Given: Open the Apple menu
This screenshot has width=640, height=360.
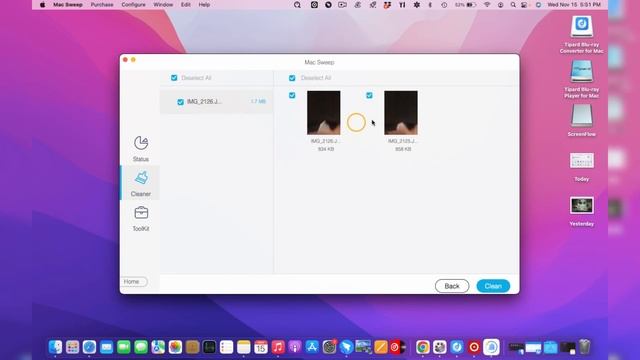Looking at the screenshot, I should 42,5.
